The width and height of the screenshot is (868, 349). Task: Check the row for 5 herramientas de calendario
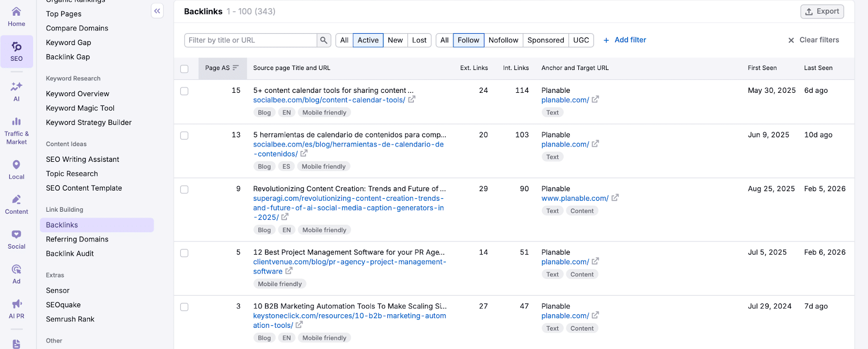tap(184, 136)
